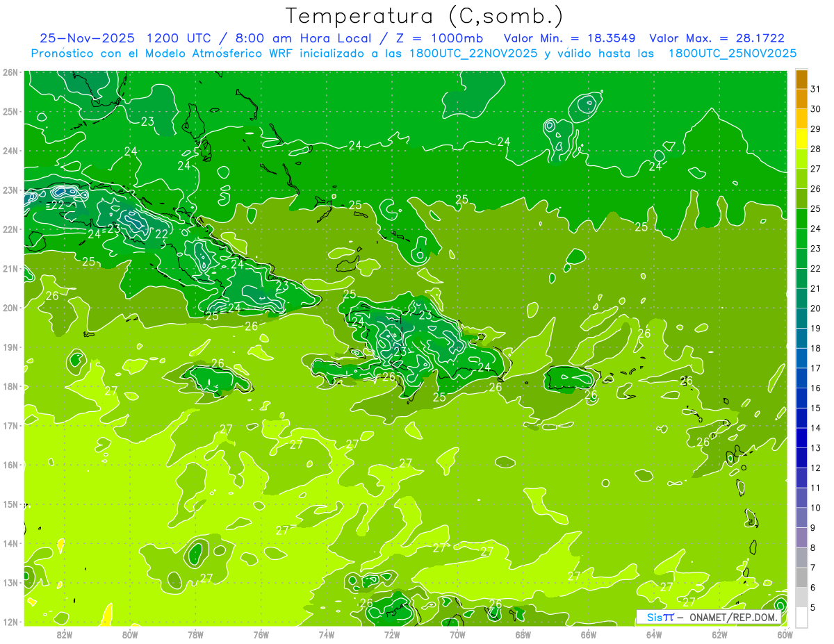Click the color scale label 9

(x=813, y=527)
